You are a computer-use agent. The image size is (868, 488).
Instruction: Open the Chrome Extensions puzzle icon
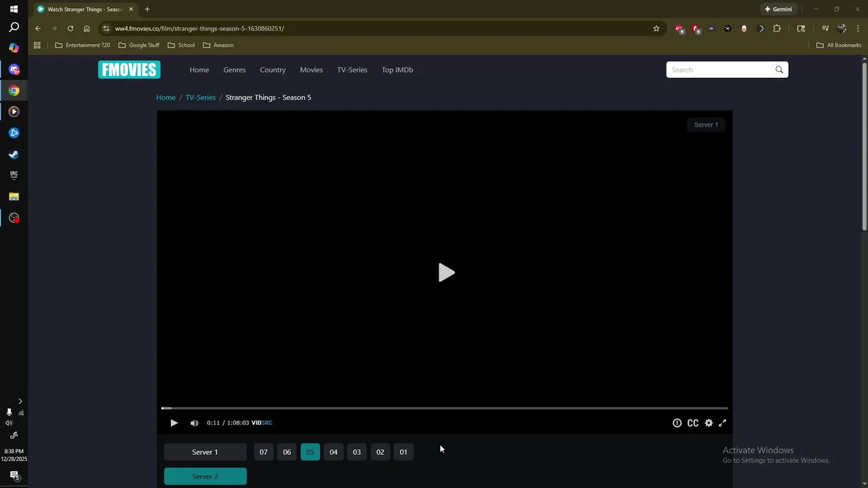coord(777,28)
